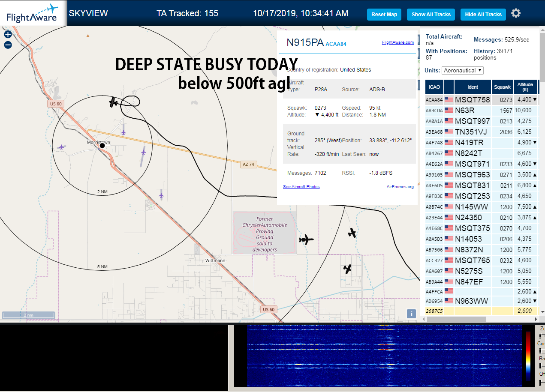Select purple aircraft just east of Morristown
Viewport: 545px width, 392px height.
[143, 152]
